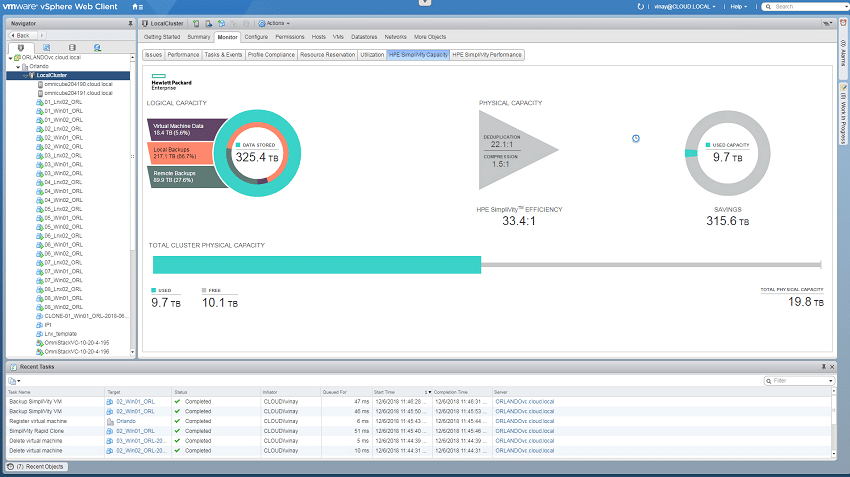850x477 pixels.
Task: Click the Recent Objects clock icon
Action: tap(10, 467)
